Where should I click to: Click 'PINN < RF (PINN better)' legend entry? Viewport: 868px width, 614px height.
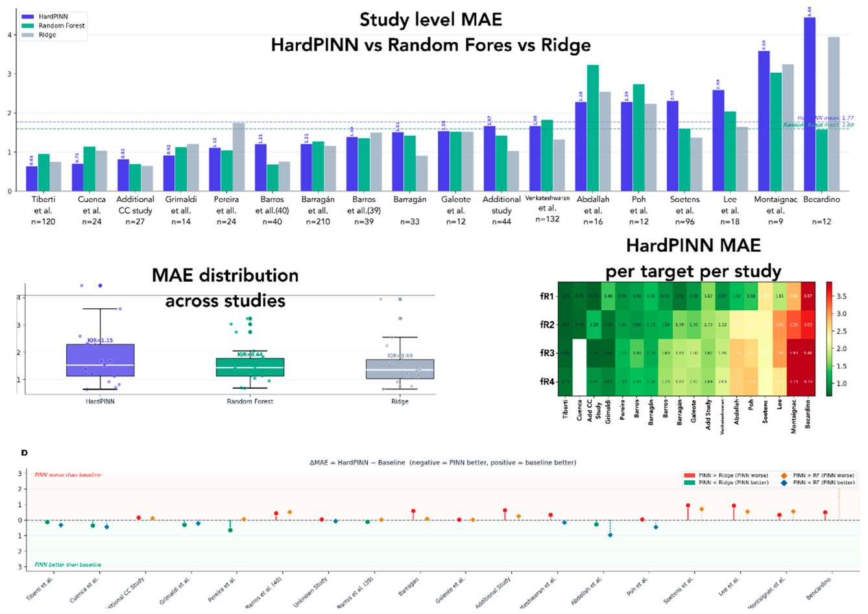[819, 482]
